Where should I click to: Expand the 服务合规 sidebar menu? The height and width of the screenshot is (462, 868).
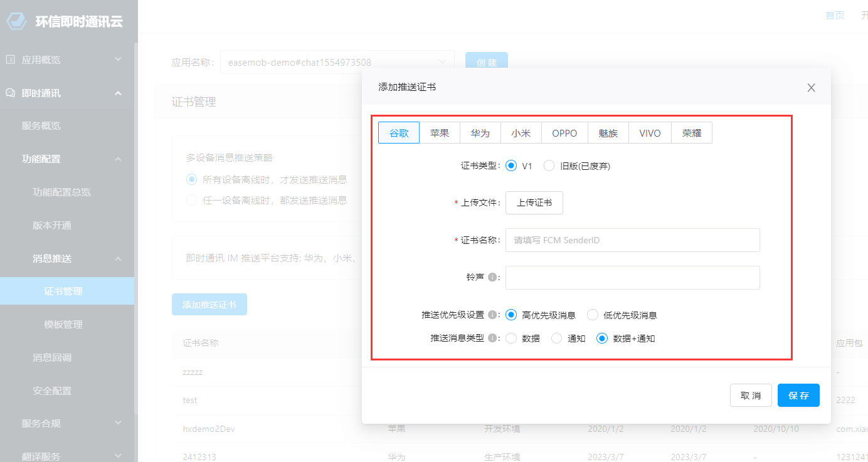pyautogui.click(x=118, y=423)
